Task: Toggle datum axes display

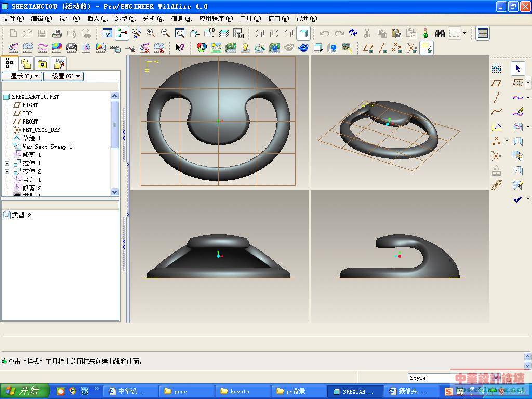Action: (x=383, y=48)
